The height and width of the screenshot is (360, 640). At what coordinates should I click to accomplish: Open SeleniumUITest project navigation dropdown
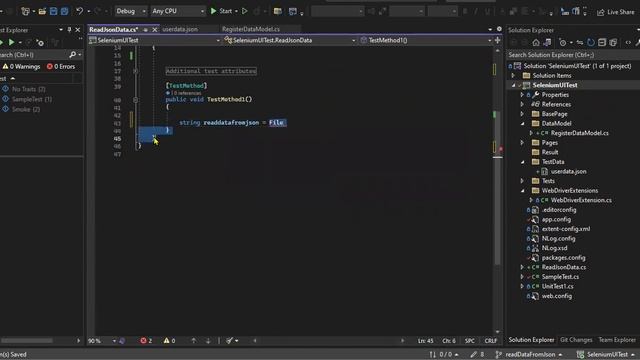[x=155, y=40]
